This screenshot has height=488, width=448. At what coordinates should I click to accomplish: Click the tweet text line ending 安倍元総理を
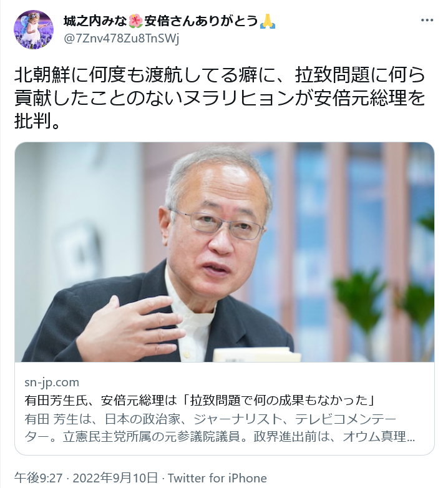(220, 98)
